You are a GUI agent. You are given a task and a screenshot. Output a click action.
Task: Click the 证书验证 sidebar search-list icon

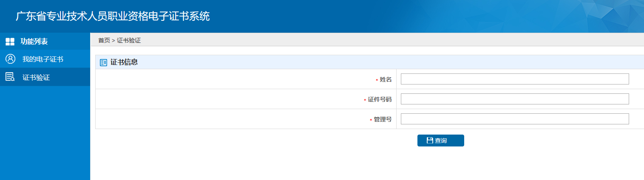point(10,77)
